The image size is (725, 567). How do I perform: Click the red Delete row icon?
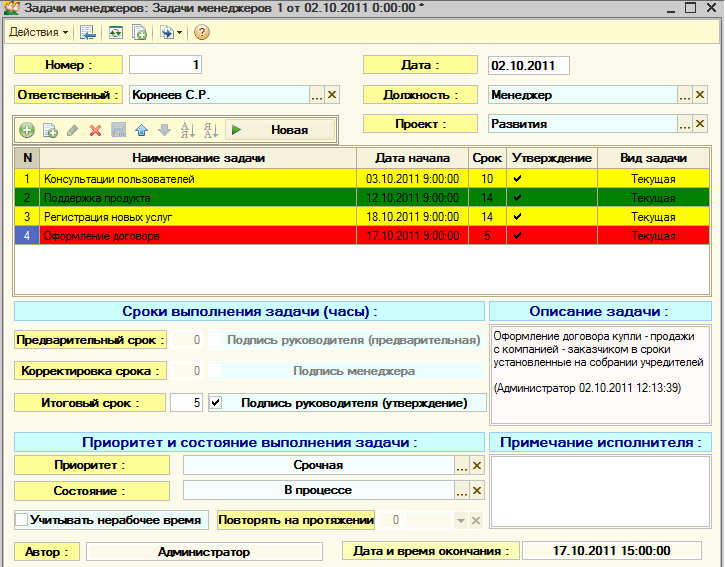(96, 130)
